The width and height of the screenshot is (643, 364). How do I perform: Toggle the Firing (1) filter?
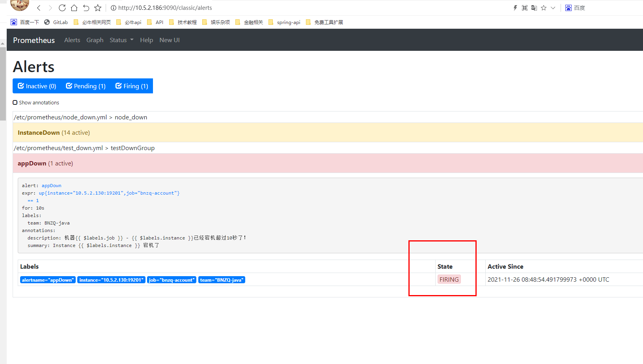[x=132, y=86]
